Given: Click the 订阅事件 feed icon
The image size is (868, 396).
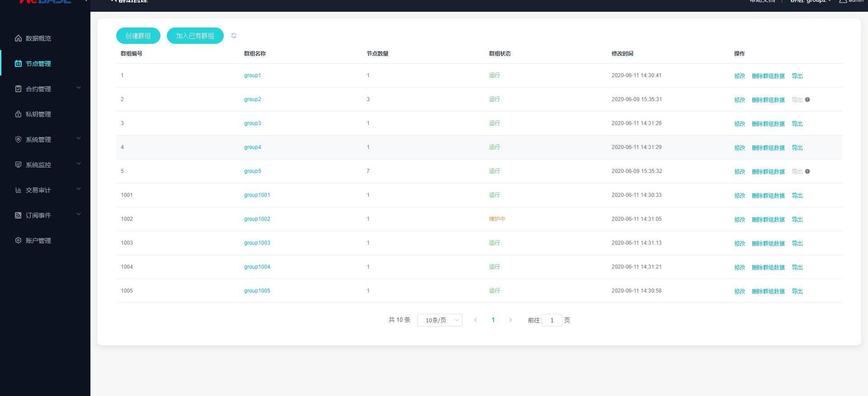Looking at the screenshot, I should click(x=18, y=215).
